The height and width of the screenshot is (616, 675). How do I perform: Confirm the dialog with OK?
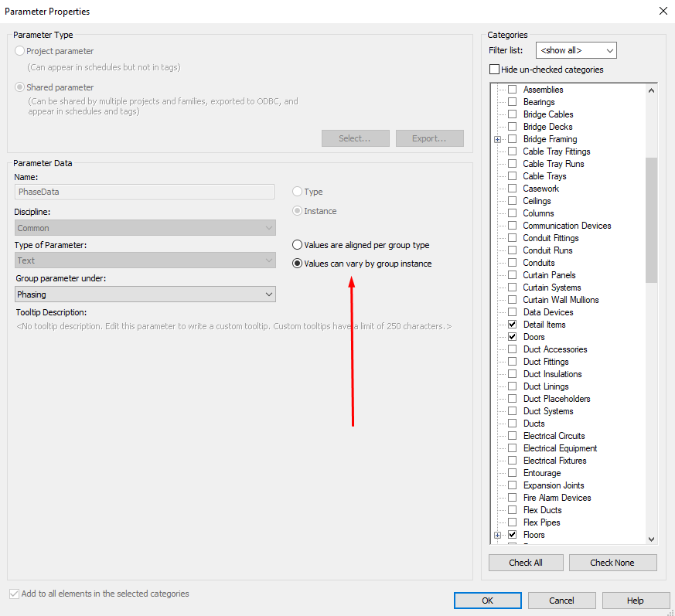point(487,600)
